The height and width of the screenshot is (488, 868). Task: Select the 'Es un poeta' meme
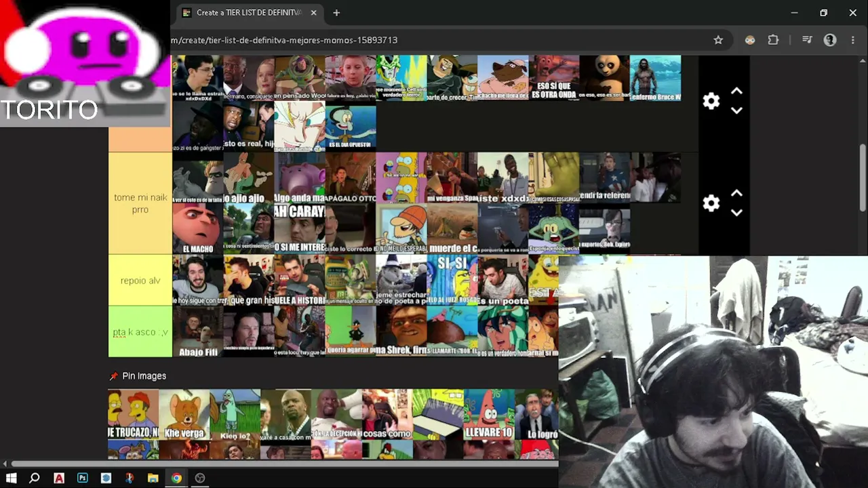tap(503, 281)
